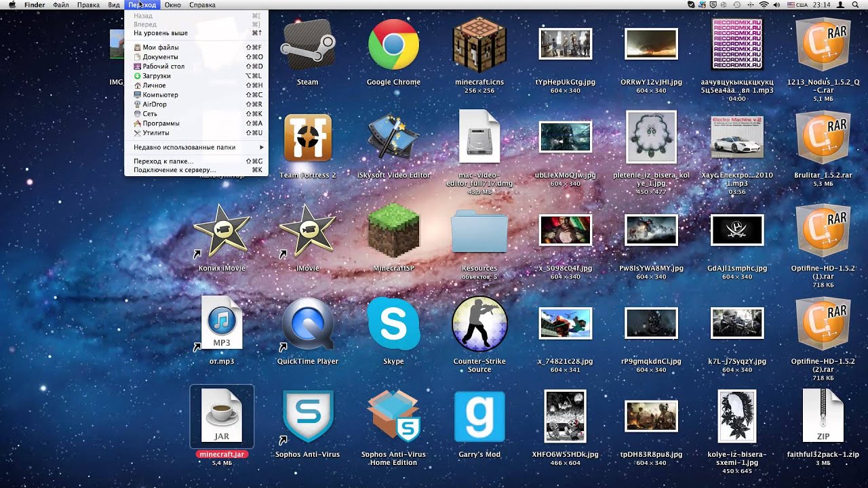This screenshot has width=868, height=488.
Task: Go to Сеть
Action: pos(197,114)
